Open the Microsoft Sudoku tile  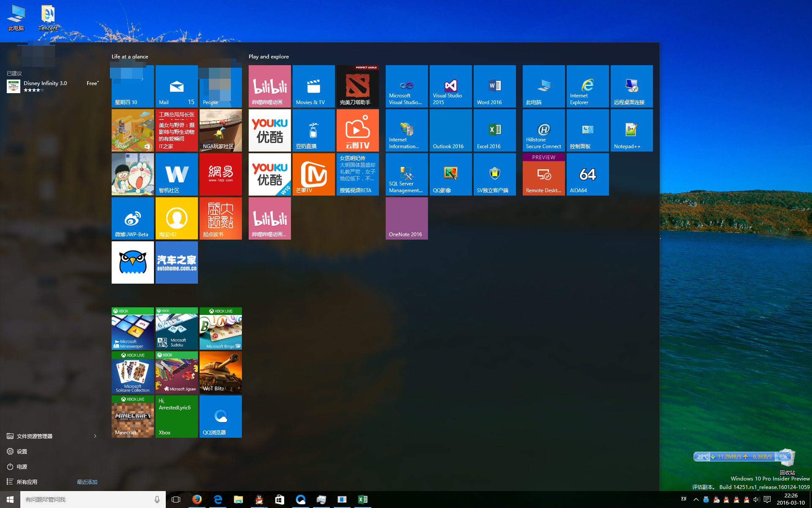(177, 329)
